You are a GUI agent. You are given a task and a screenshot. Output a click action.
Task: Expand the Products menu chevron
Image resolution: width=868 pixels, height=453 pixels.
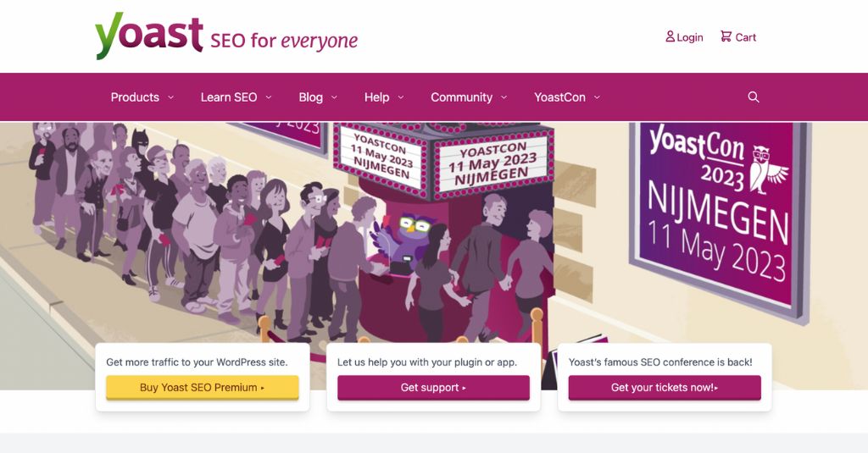pos(171,97)
